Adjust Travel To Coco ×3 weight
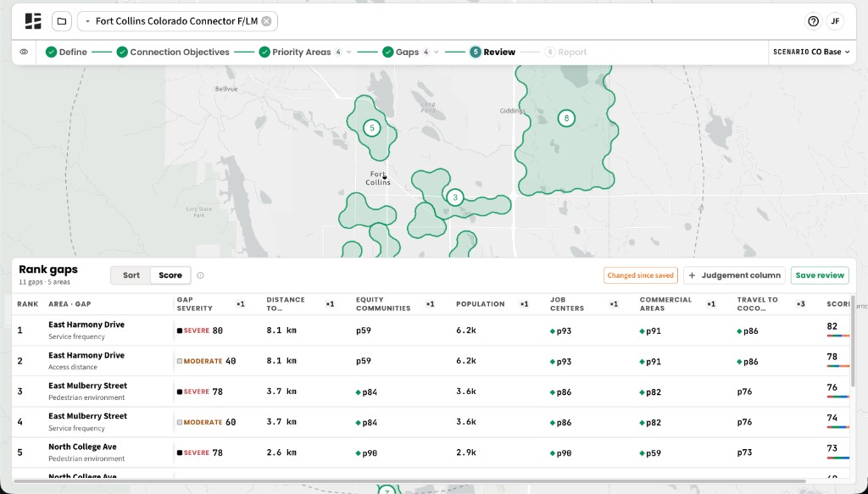868x494 pixels. click(x=800, y=304)
